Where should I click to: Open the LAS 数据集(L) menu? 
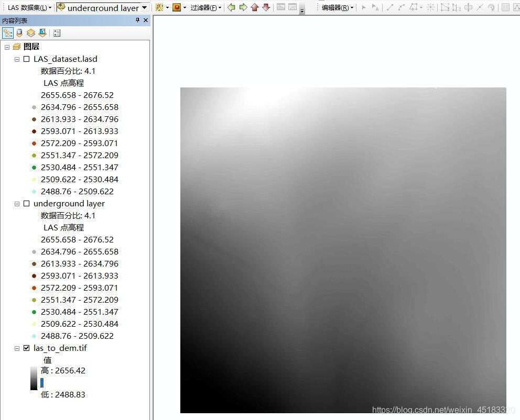tap(29, 8)
